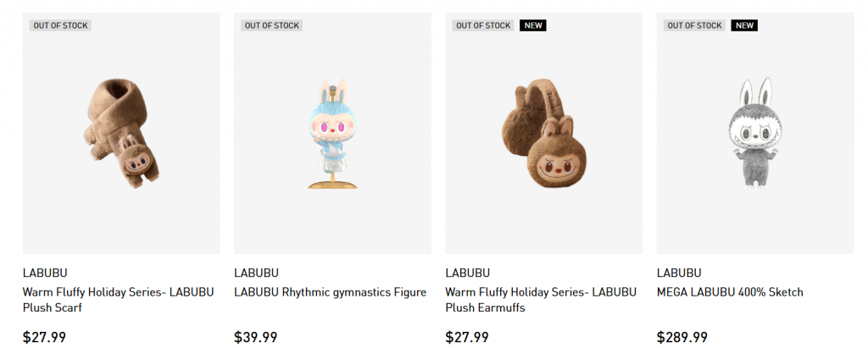Viewport: 868px width, 348px height.
Task: Click the Warm Fluffy Holiday Series Plush Earmuffs title
Action: tap(541, 300)
